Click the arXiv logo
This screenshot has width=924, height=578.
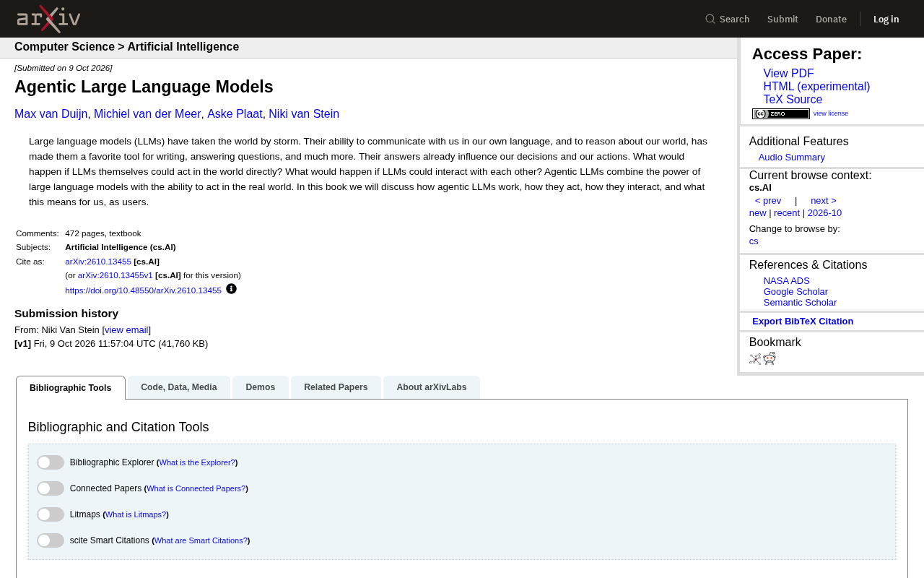[x=48, y=19]
